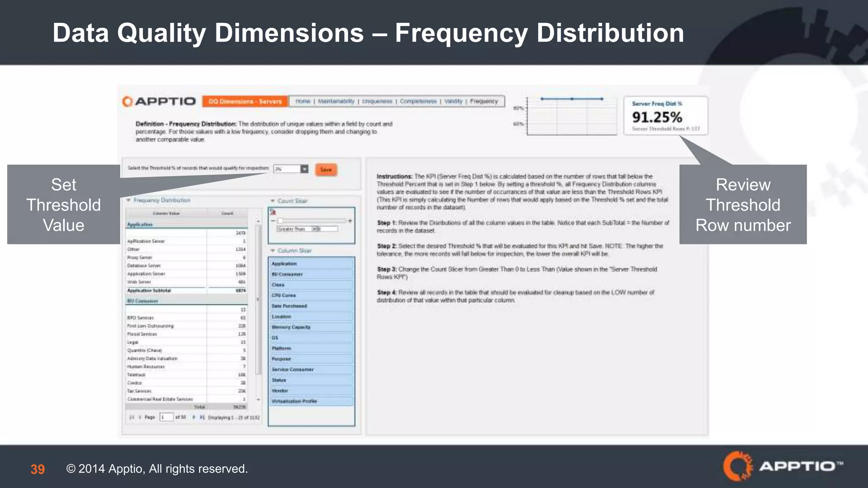This screenshot has height=488, width=868.
Task: Select the Web Server row
Action: click(x=186, y=282)
